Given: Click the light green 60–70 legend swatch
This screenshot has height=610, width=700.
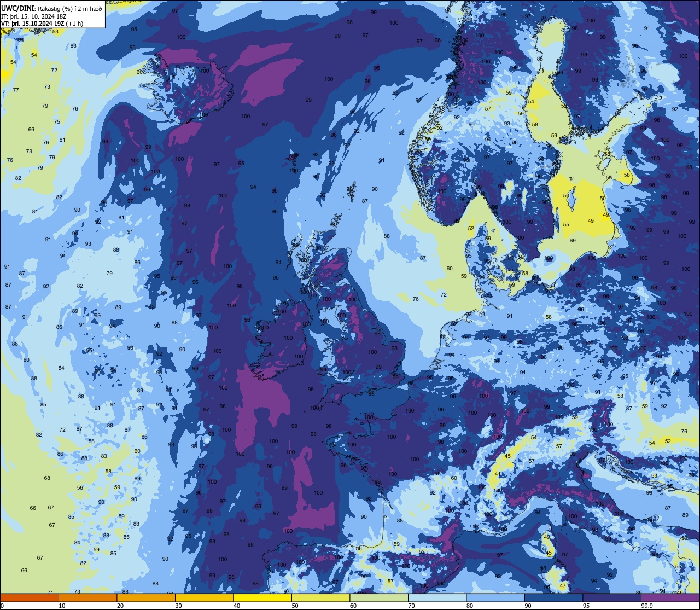Looking at the screenshot, I should [x=379, y=598].
